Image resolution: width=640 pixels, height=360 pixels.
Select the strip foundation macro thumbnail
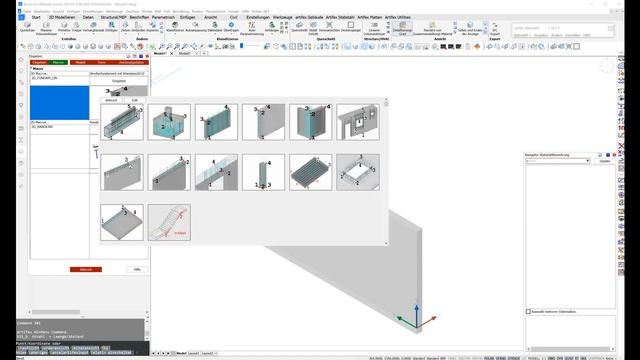click(122, 122)
